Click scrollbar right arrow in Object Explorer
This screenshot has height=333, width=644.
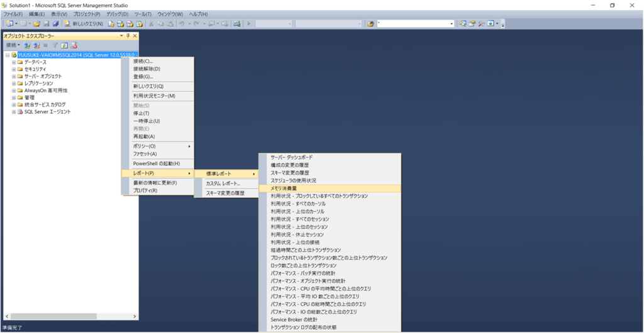tap(135, 317)
